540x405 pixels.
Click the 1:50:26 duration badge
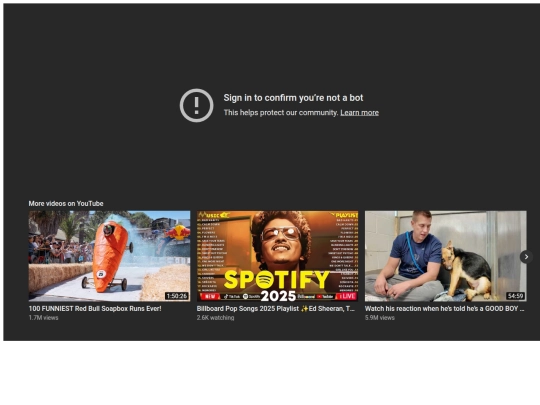pos(177,296)
